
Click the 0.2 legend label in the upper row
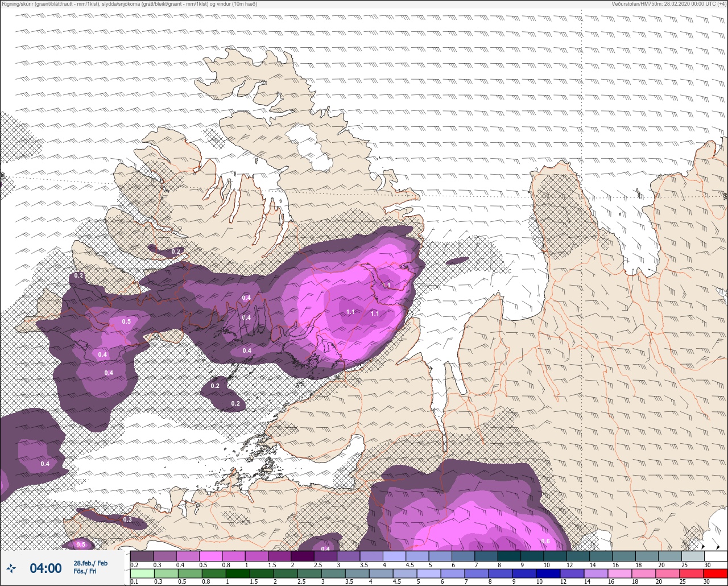pyautogui.click(x=134, y=565)
